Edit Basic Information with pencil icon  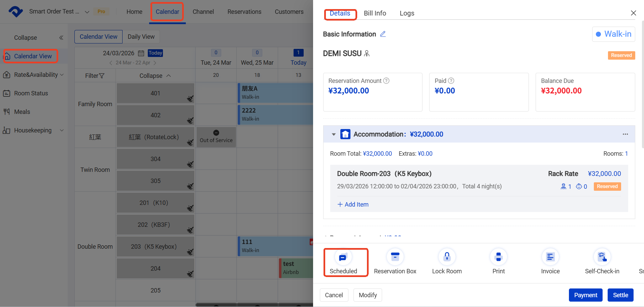click(x=383, y=34)
